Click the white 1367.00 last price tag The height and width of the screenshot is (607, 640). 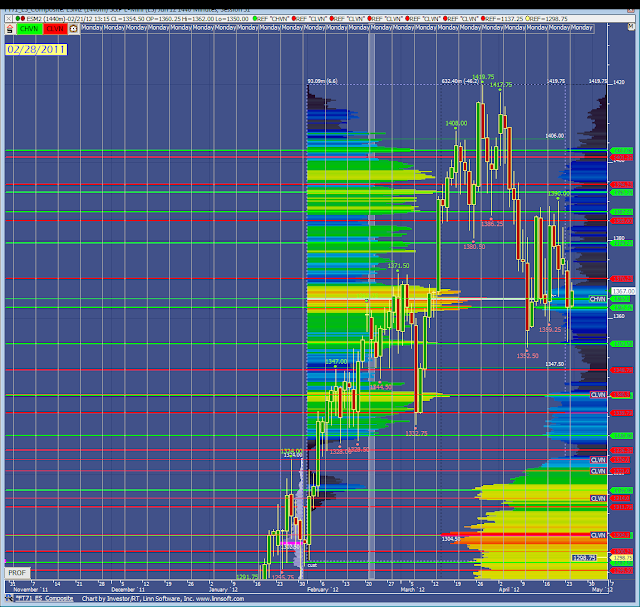[x=623, y=291]
